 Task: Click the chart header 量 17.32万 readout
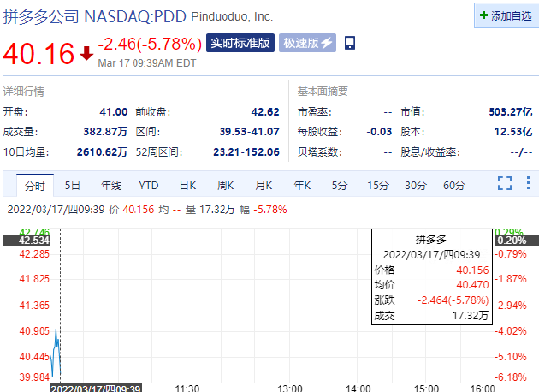tap(210, 210)
